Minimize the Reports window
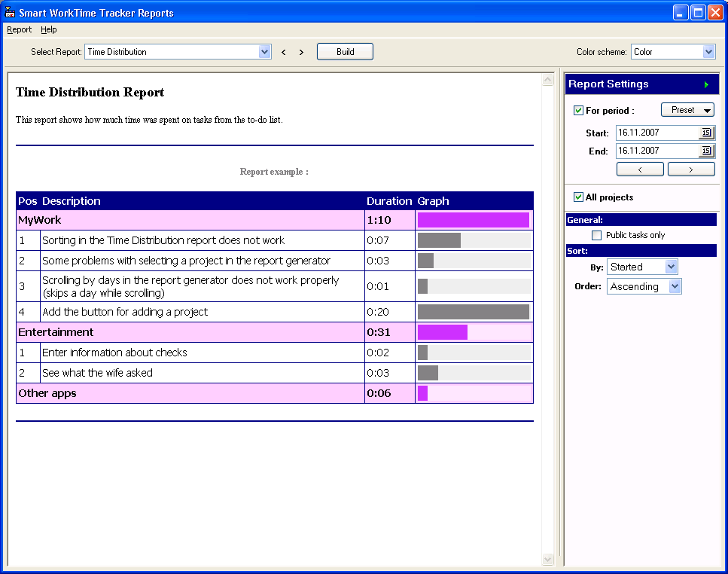This screenshot has height=574, width=728. 681,13
